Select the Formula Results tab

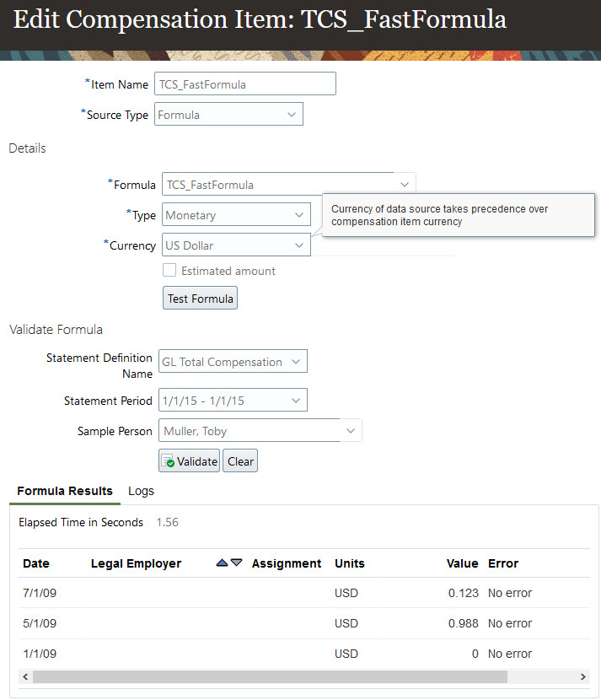point(65,491)
